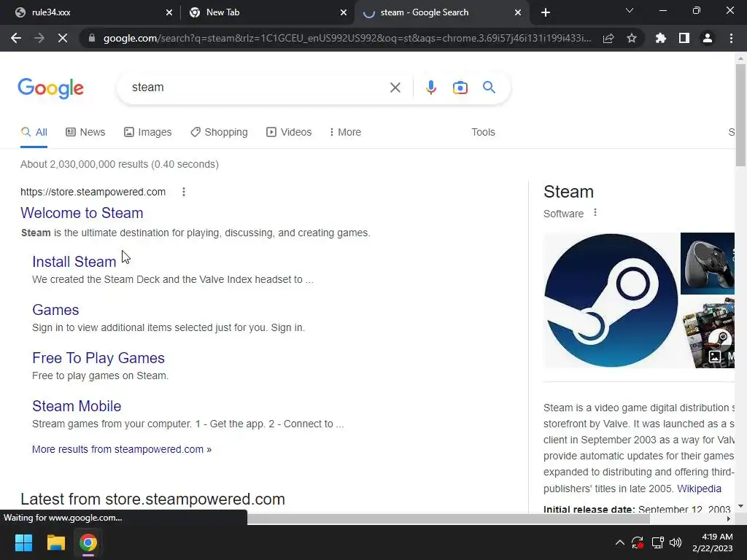Image resolution: width=747 pixels, height=560 pixels.
Task: Open the Chrome profile icon
Action: pos(708,38)
